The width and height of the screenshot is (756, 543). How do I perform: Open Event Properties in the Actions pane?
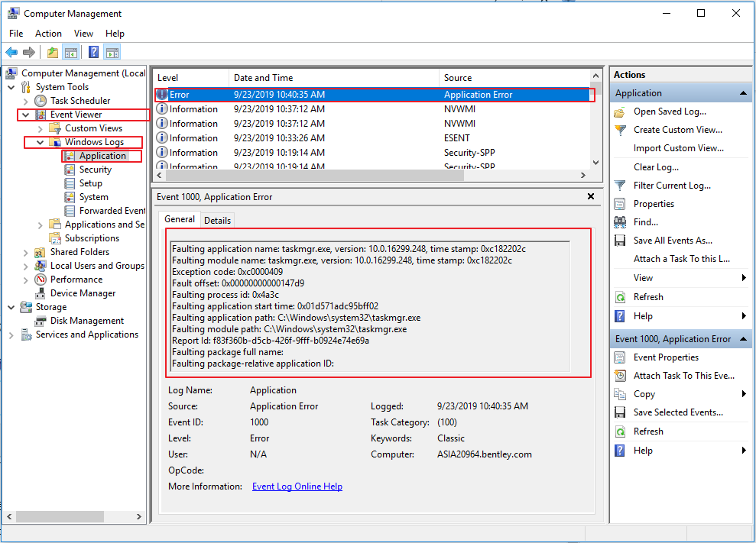click(x=665, y=357)
